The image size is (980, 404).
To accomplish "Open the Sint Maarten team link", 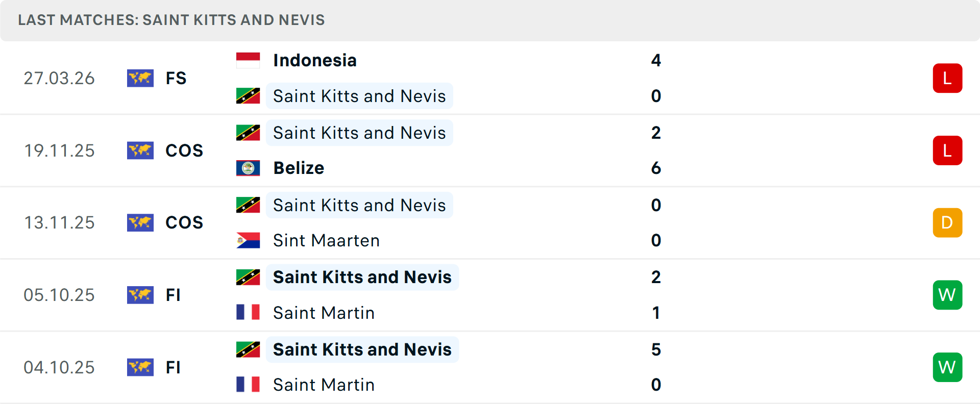I will point(326,240).
